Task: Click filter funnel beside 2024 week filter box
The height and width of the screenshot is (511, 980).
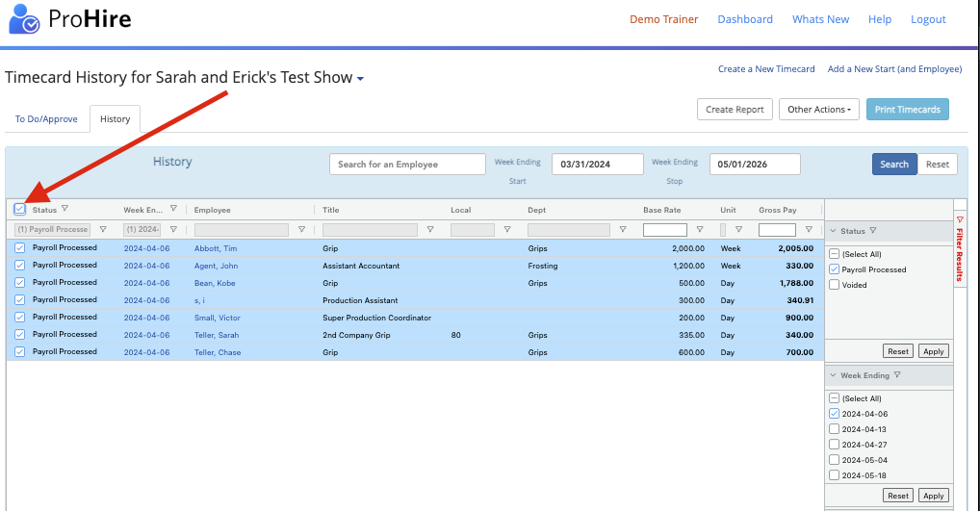Action: (x=173, y=229)
